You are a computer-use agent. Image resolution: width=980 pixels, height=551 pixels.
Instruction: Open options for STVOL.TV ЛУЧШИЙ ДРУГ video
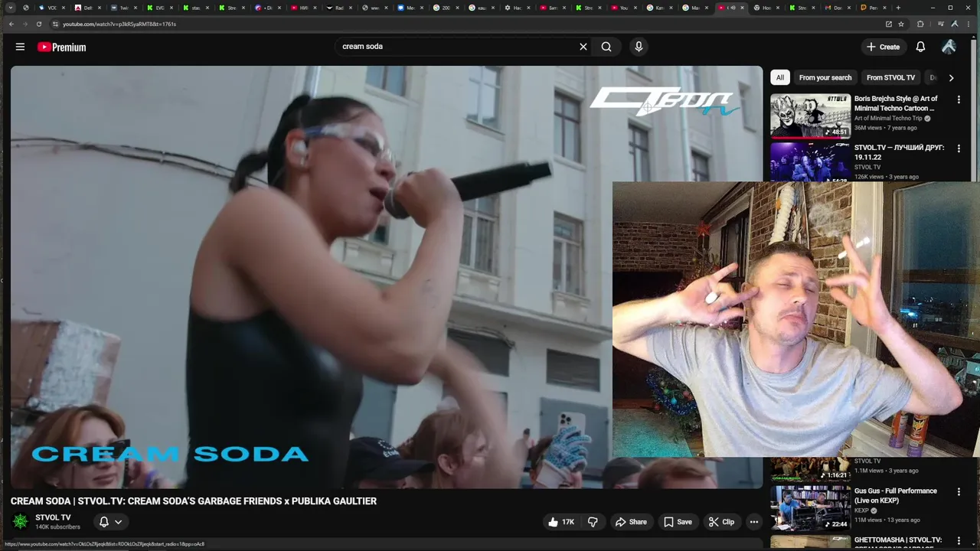pyautogui.click(x=959, y=148)
